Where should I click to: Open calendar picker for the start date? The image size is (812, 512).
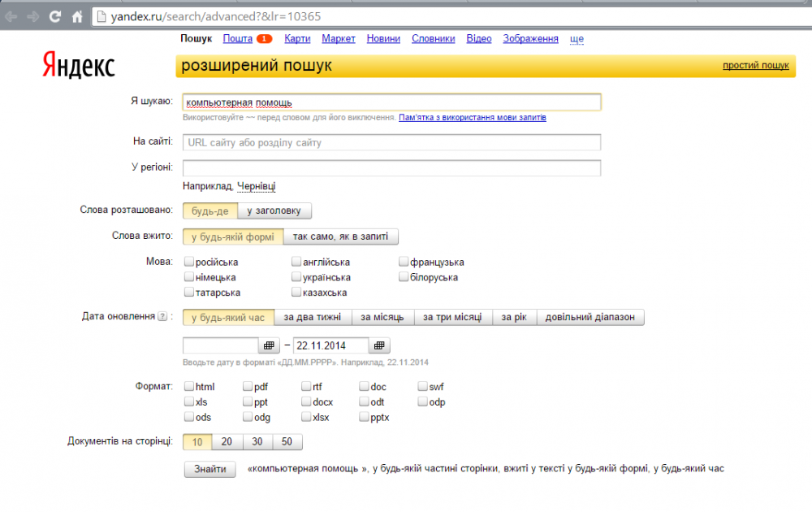[x=270, y=345]
